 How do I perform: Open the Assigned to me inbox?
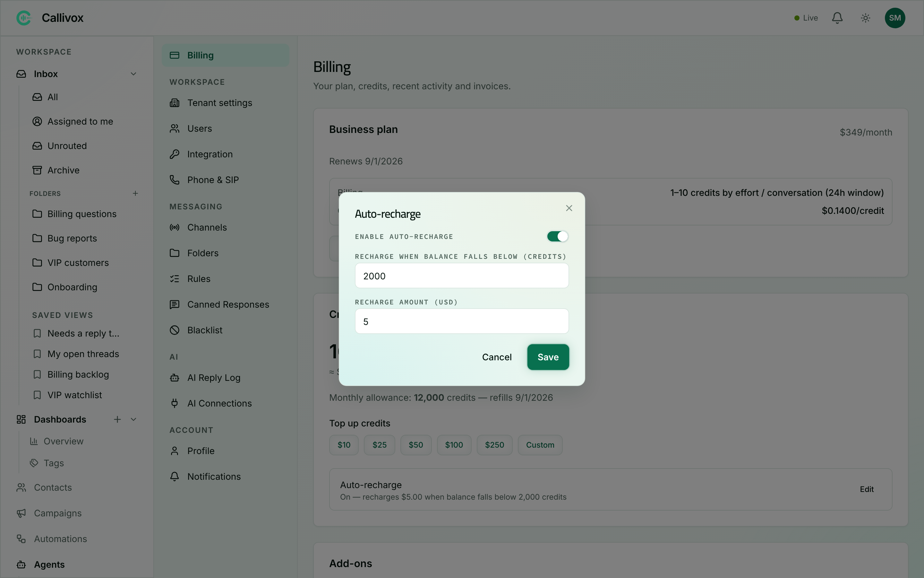(x=84, y=122)
